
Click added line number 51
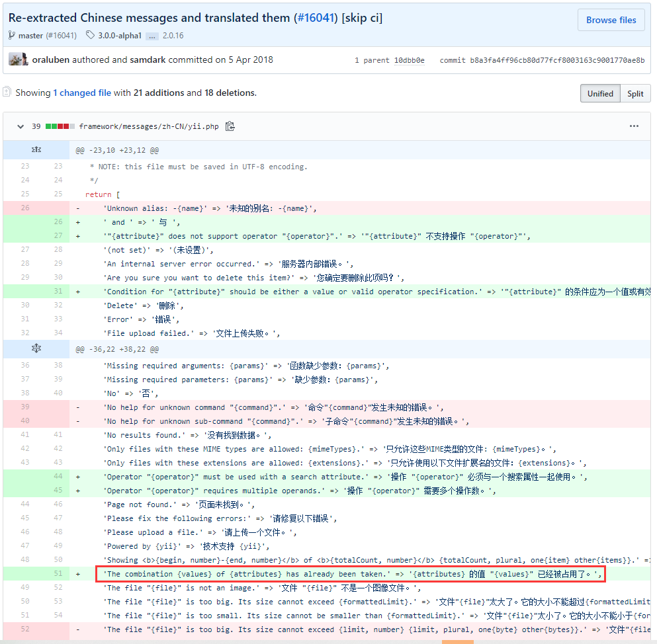point(58,573)
